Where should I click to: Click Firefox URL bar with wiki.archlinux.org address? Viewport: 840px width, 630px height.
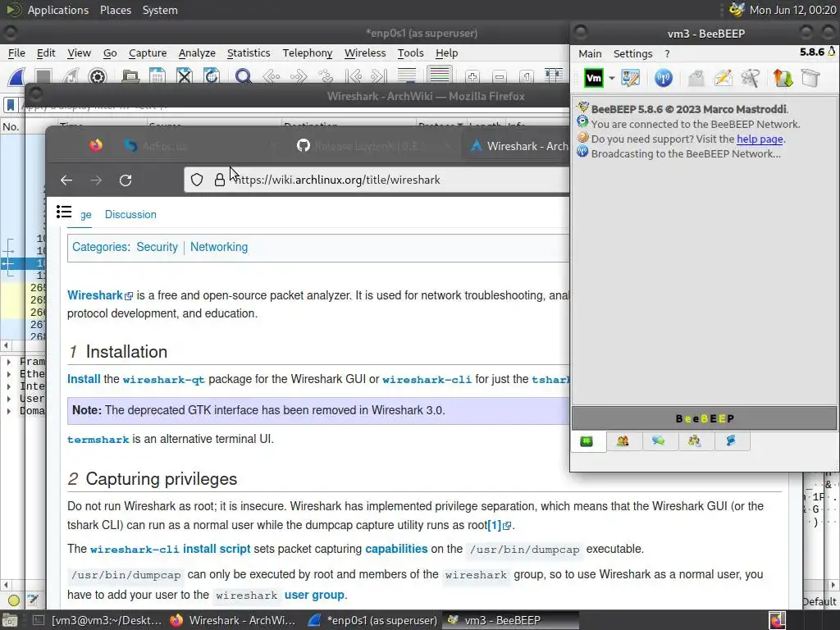pos(377,180)
